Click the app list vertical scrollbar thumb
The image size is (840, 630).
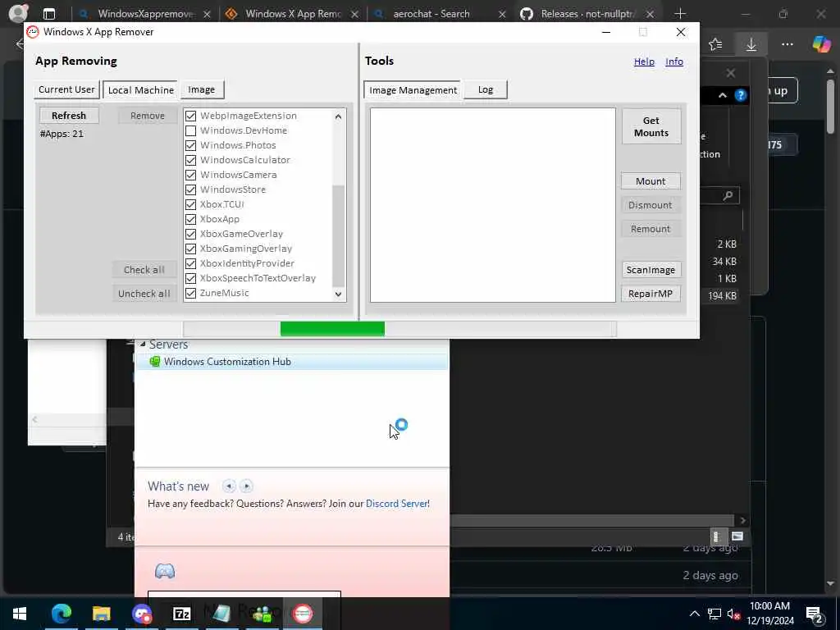click(338, 235)
